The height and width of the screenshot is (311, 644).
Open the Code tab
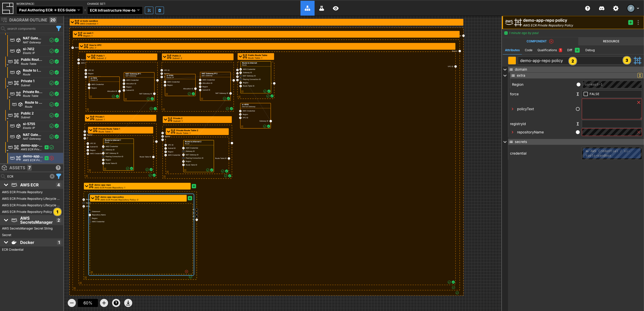pyautogui.click(x=528, y=50)
